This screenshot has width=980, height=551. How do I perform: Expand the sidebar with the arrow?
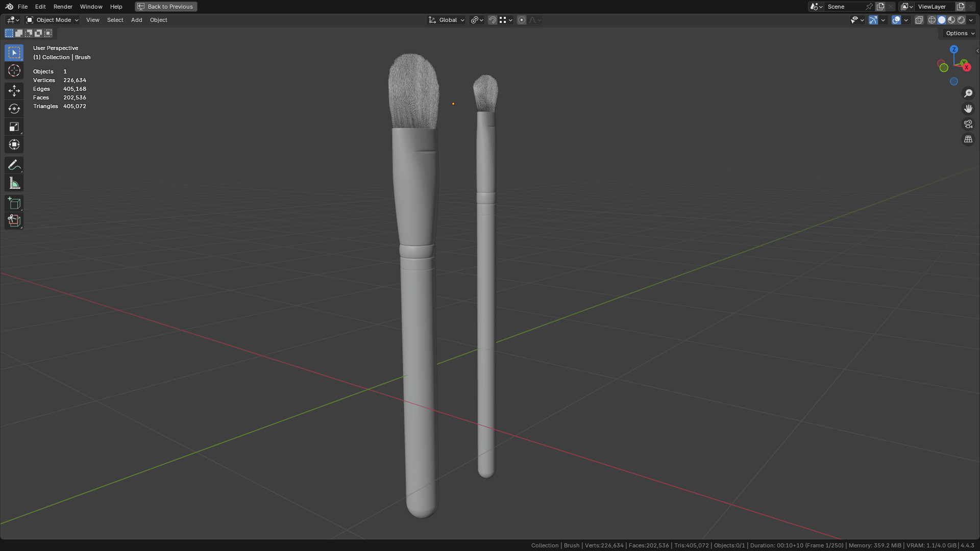977,51
